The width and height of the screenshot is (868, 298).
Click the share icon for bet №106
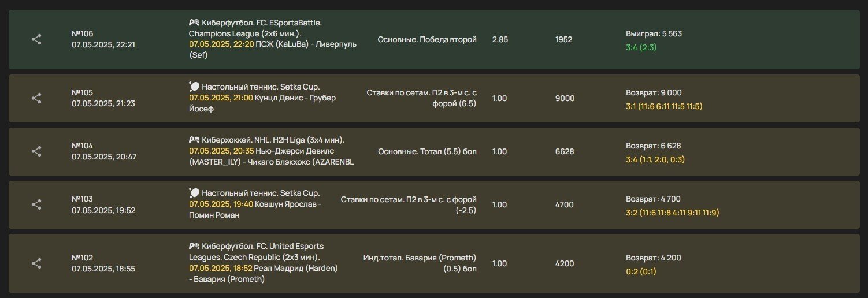pos(36,39)
